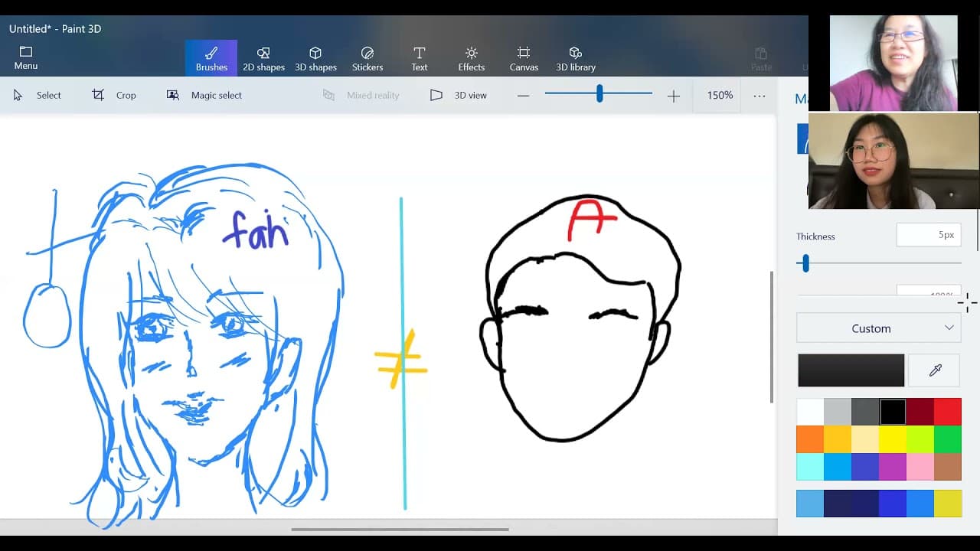Pick a color with the eyedropper
980x551 pixels.
pyautogui.click(x=934, y=370)
